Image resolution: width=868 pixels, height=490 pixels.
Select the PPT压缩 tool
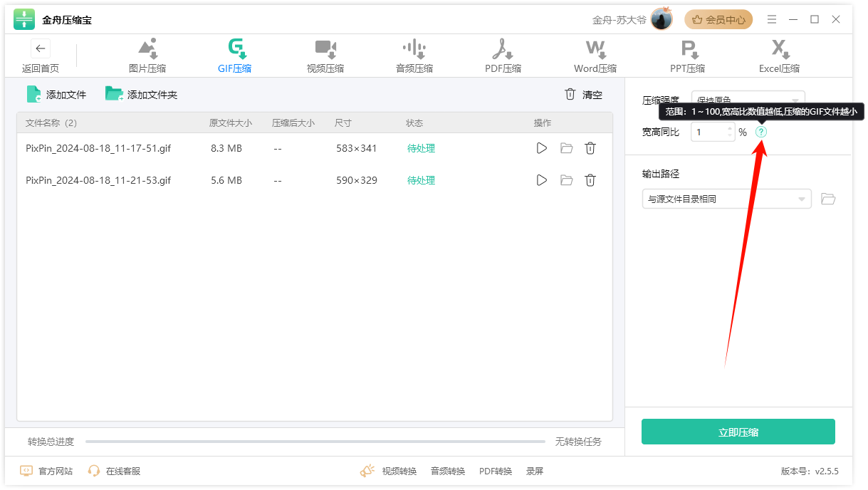click(x=687, y=56)
